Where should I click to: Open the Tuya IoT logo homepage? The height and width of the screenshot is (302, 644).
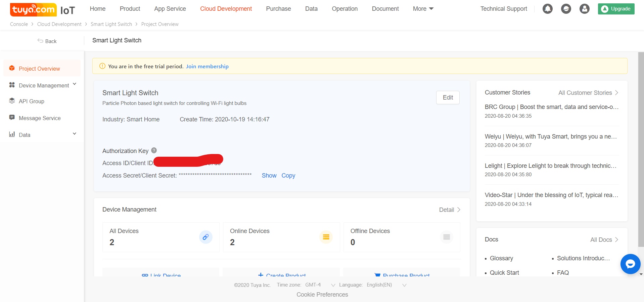[43, 9]
